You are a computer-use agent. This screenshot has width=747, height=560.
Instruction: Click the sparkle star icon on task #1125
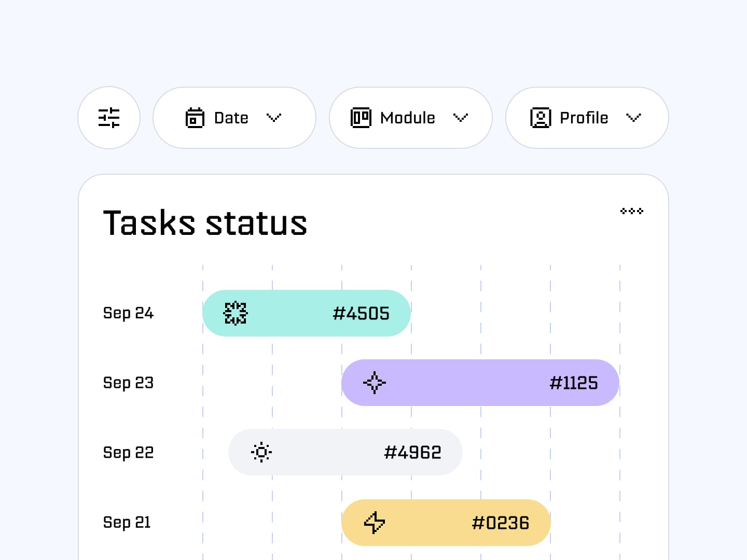coord(375,383)
